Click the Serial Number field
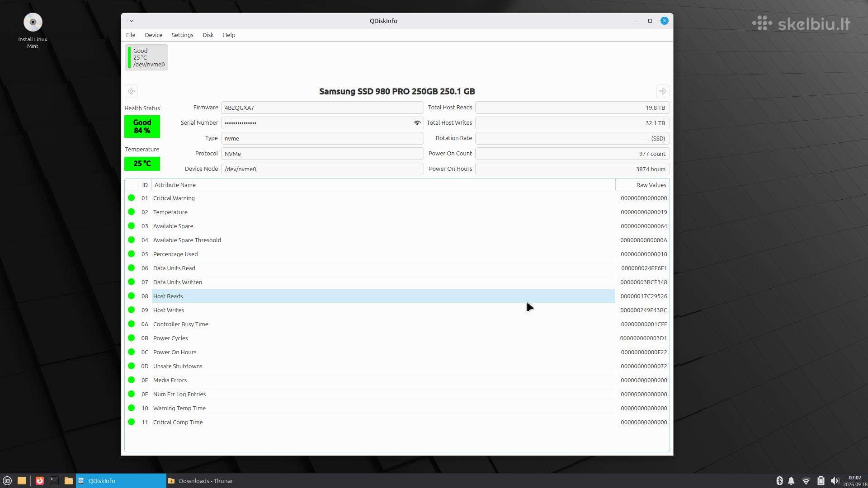The height and width of the screenshot is (488, 868). click(x=322, y=123)
